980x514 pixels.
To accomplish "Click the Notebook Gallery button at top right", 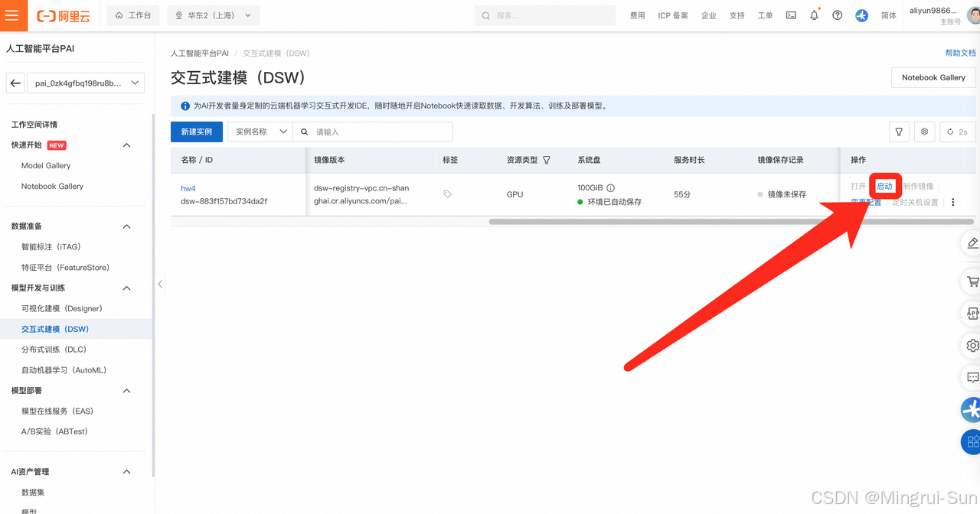I will pyautogui.click(x=933, y=77).
